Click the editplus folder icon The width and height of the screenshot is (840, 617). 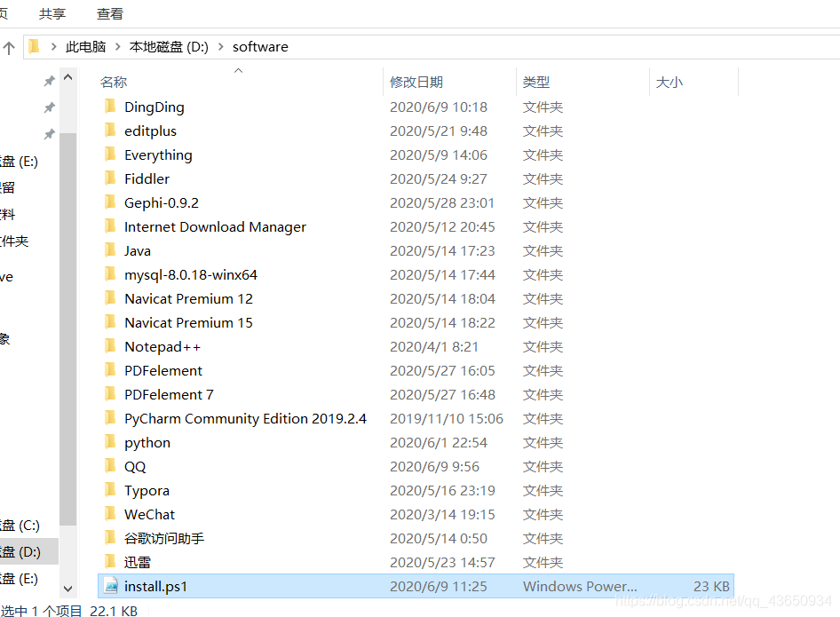pyautogui.click(x=110, y=131)
